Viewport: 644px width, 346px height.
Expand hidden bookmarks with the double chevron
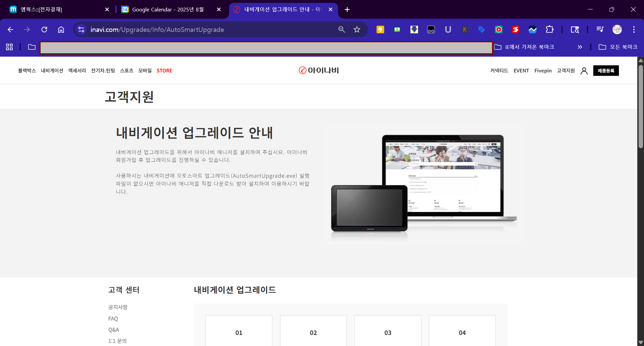(580, 47)
